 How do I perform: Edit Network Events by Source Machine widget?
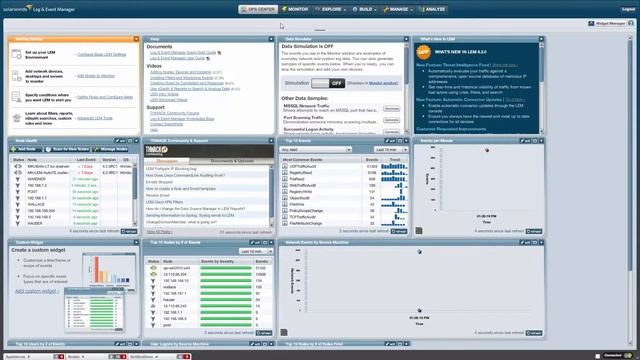tap(525, 242)
